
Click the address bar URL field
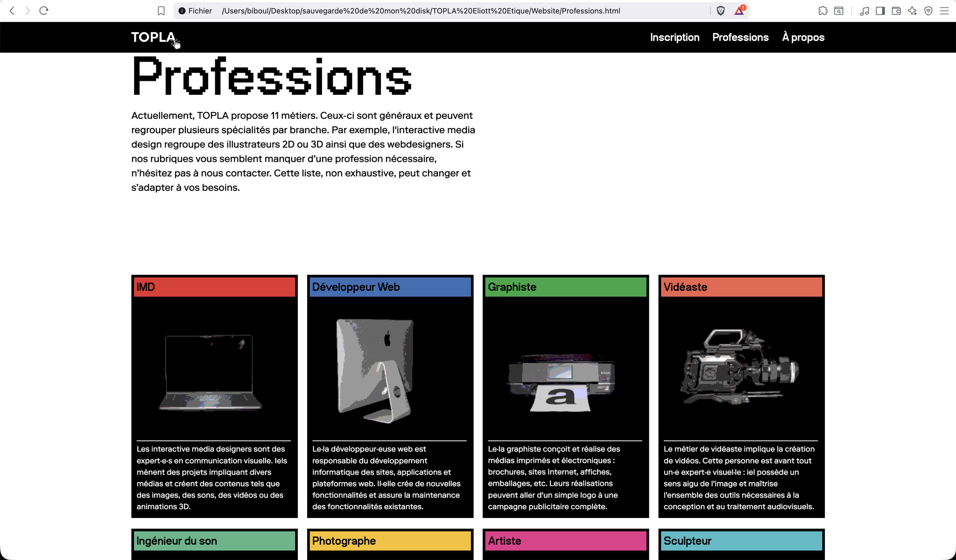click(420, 11)
